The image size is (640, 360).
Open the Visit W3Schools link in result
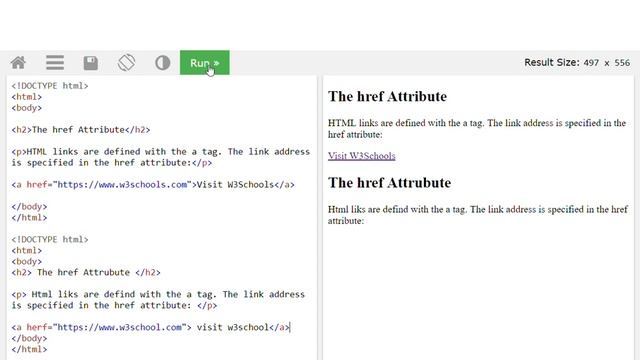tap(362, 156)
